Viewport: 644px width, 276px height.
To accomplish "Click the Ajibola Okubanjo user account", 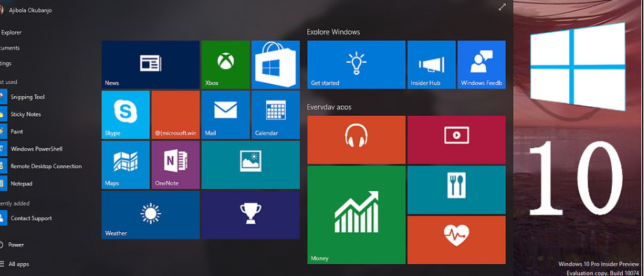I will pyautogui.click(x=26, y=10).
